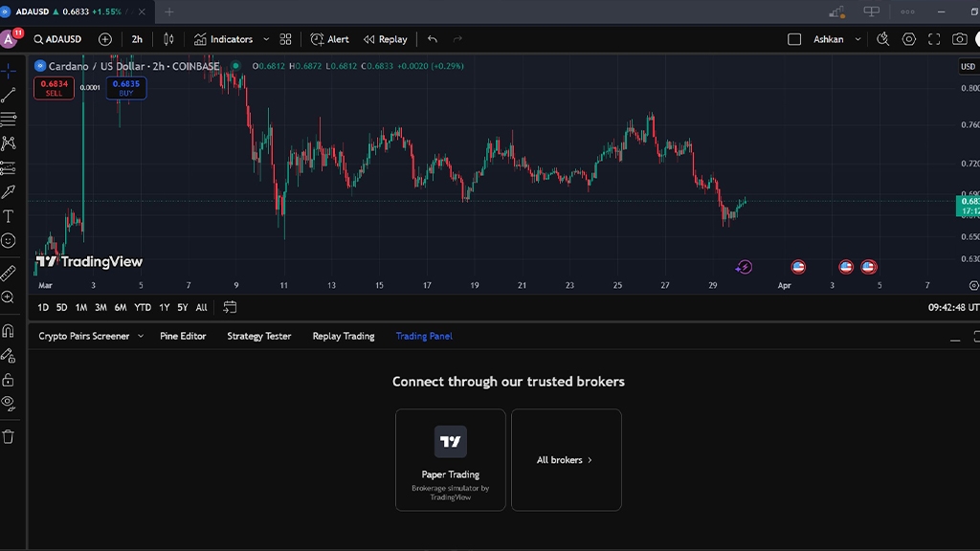Expand the Ashkan layout dropdown arrow

coord(858,39)
